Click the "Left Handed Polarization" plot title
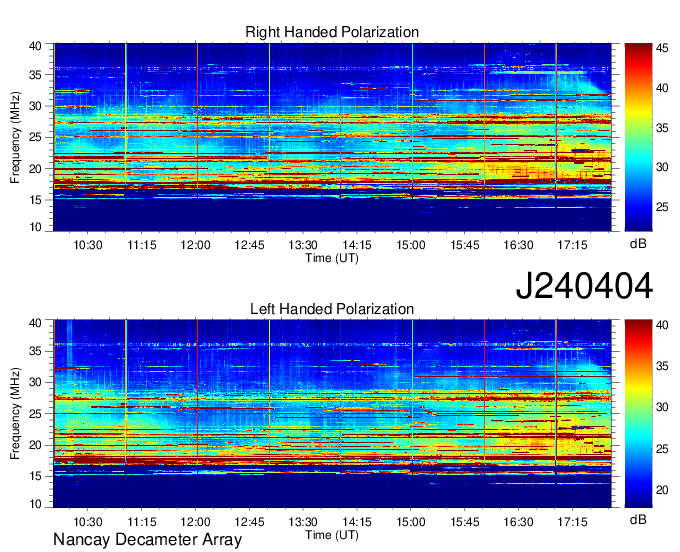The height and width of the screenshot is (552, 680). point(332,309)
